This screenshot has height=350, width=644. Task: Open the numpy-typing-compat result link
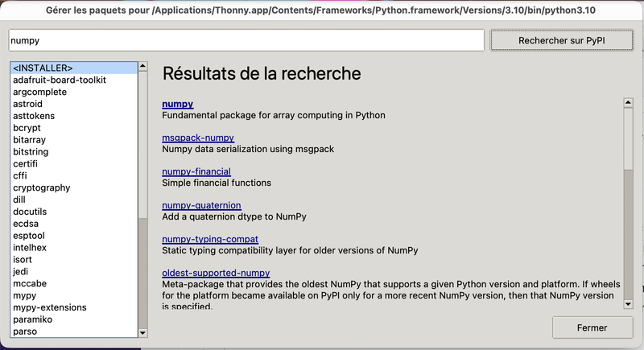pyautogui.click(x=210, y=239)
